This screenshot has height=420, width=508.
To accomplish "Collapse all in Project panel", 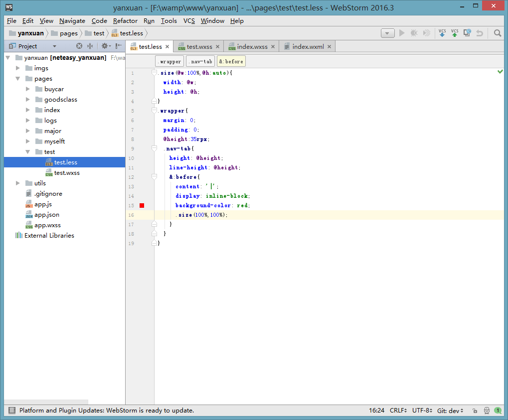I will tap(90, 46).
